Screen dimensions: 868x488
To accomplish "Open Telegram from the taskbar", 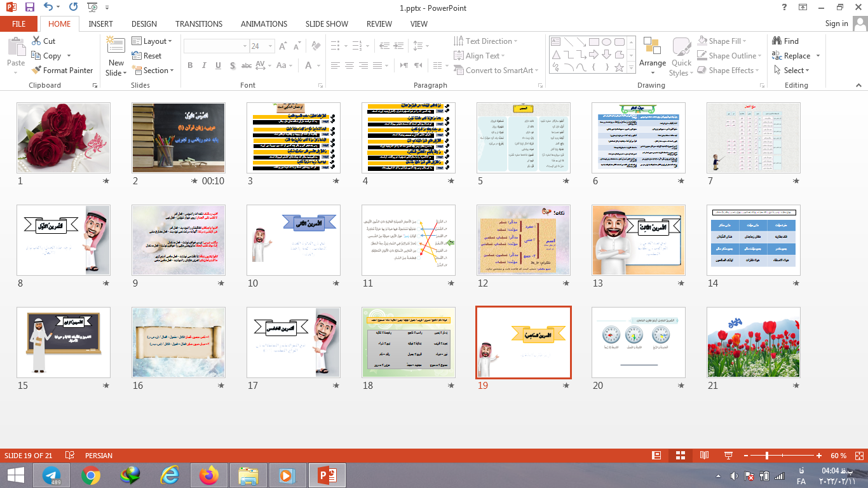I will pos(51,475).
